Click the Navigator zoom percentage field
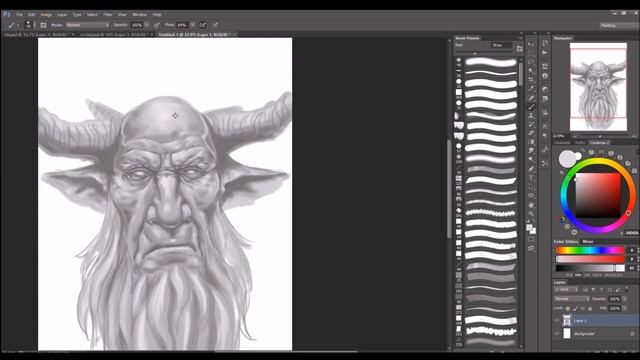 [559, 136]
